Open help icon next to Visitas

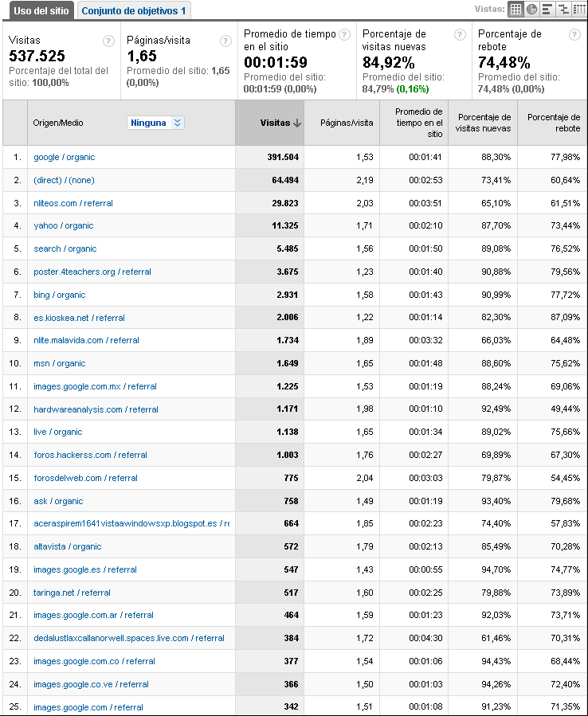[108, 41]
